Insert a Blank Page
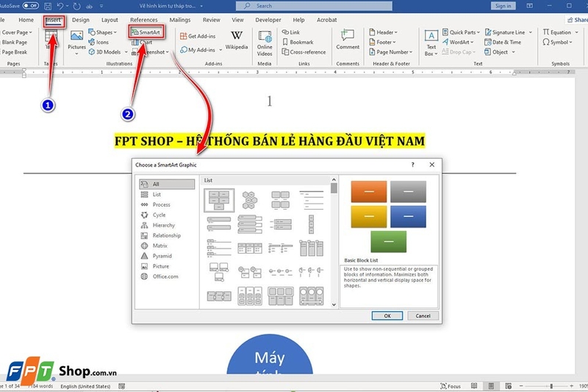 click(14, 42)
